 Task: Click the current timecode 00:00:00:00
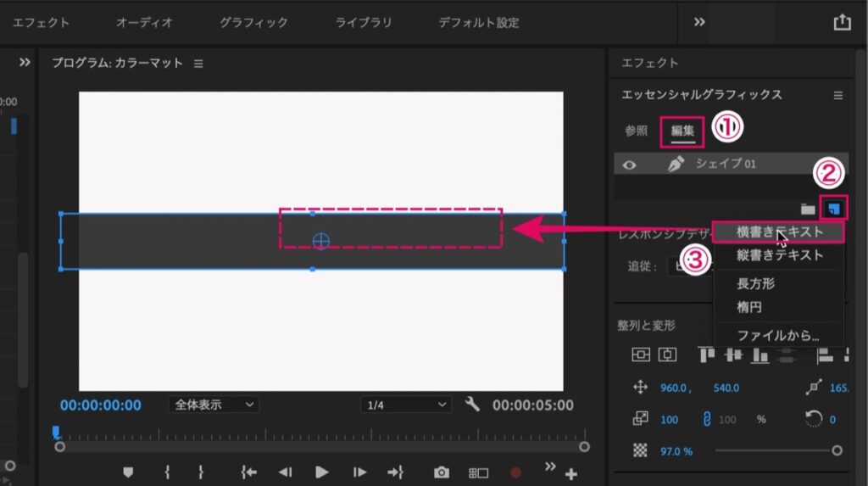click(100, 405)
